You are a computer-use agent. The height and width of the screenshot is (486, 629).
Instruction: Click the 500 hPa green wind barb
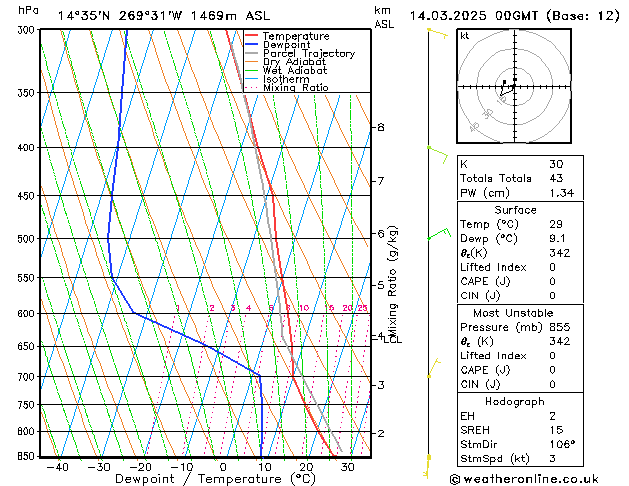pos(439,233)
